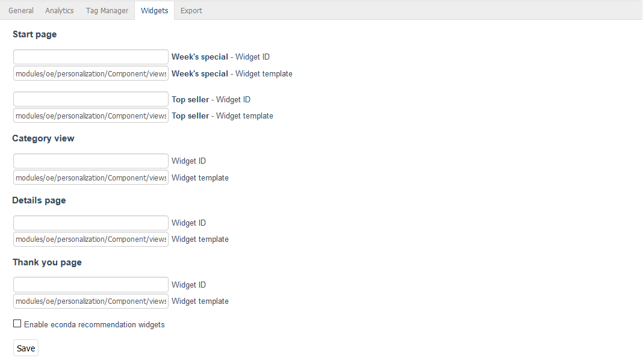
Task: Open the Tag Manager tab
Action: [107, 11]
